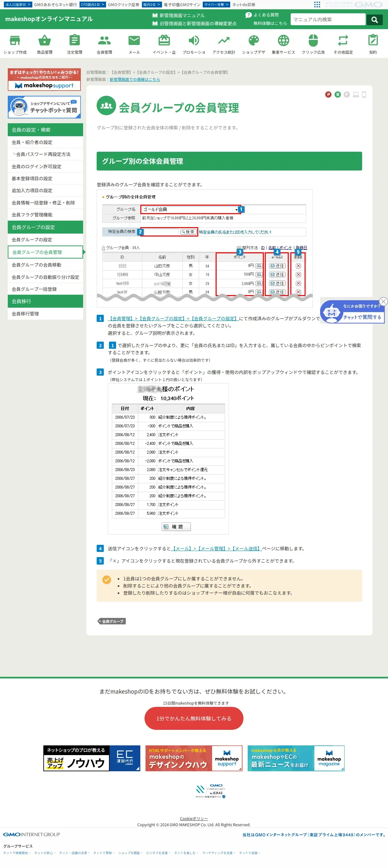Open the チャットボットで質問 banner
This screenshot has height=868, width=388.
point(44,107)
